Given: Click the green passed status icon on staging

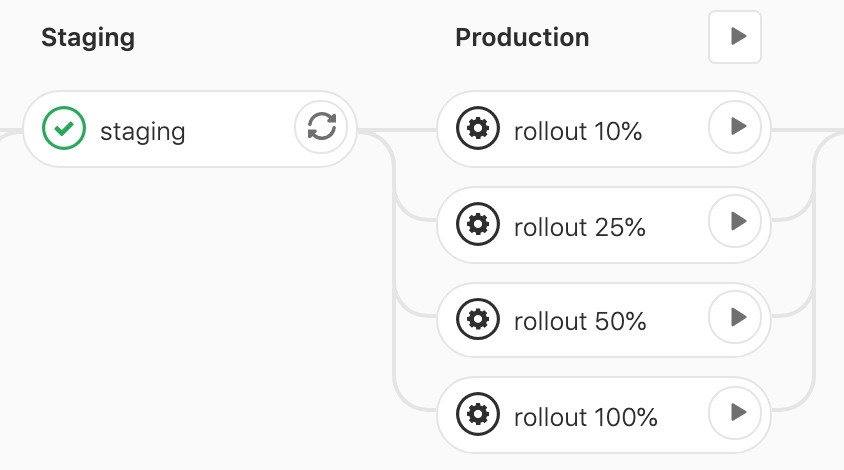Looking at the screenshot, I should point(64,129).
